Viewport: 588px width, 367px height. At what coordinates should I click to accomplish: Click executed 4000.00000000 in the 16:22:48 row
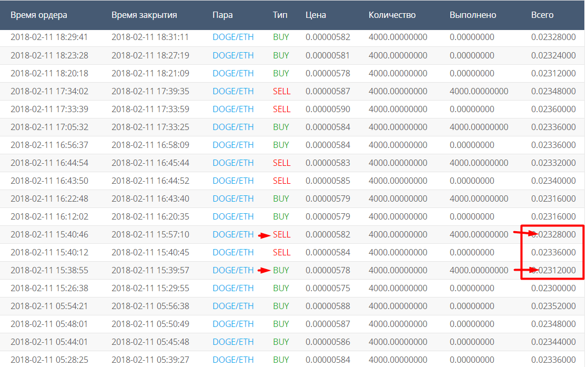tap(479, 199)
